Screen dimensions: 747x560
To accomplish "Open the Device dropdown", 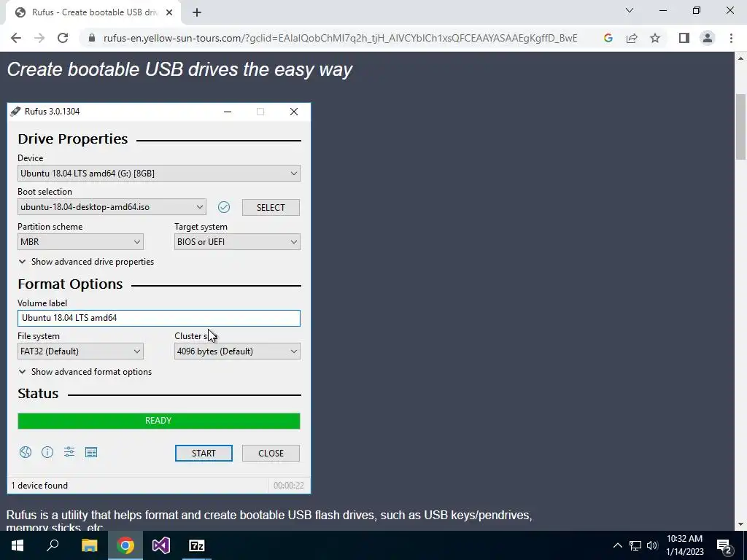I will click(158, 174).
